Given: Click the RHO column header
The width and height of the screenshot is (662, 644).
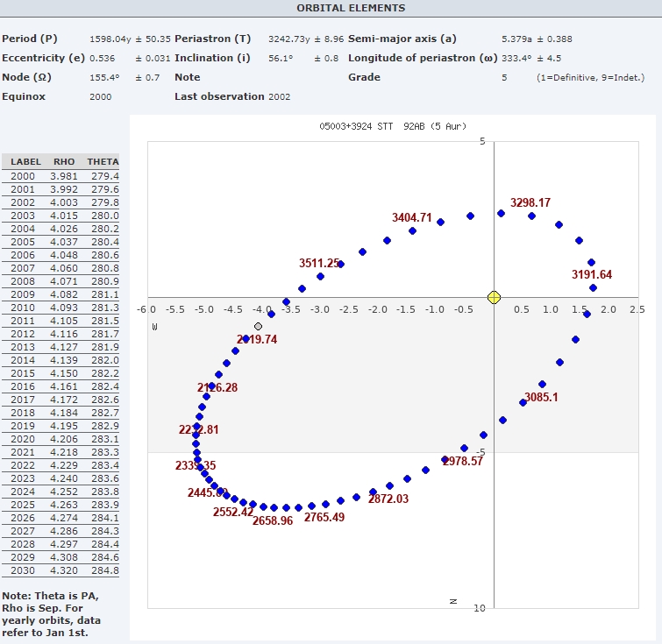Looking at the screenshot, I should tap(64, 162).
